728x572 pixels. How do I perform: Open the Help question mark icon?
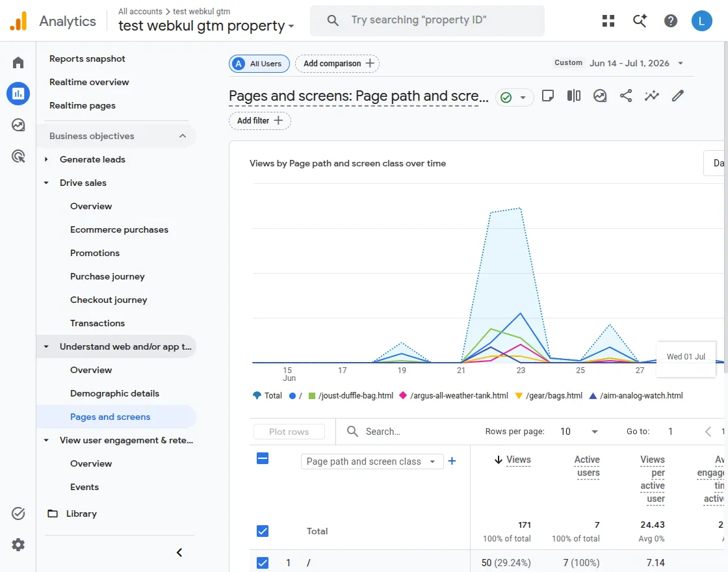(x=670, y=21)
